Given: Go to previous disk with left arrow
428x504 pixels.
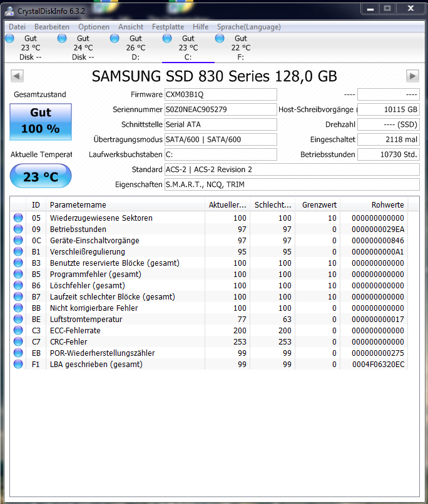Looking at the screenshot, I should coord(17,76).
